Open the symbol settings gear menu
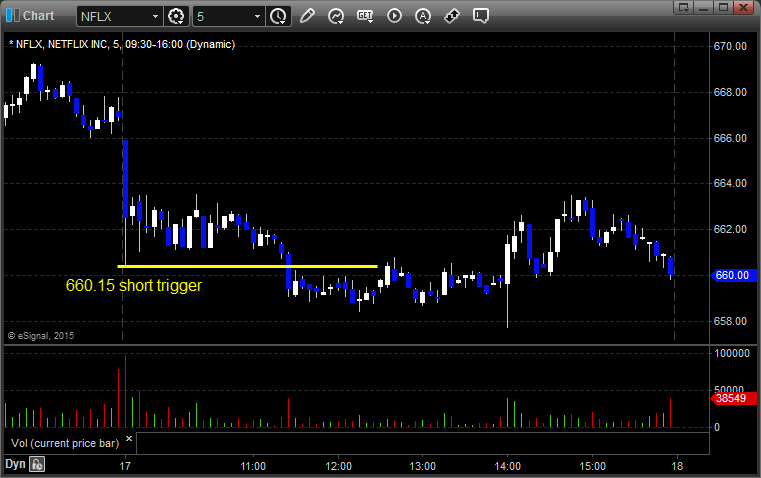761x478 pixels. 176,16
